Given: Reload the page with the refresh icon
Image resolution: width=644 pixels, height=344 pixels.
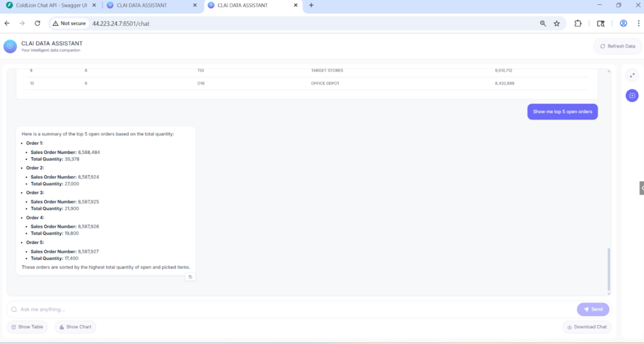Looking at the screenshot, I should tap(37, 23).
